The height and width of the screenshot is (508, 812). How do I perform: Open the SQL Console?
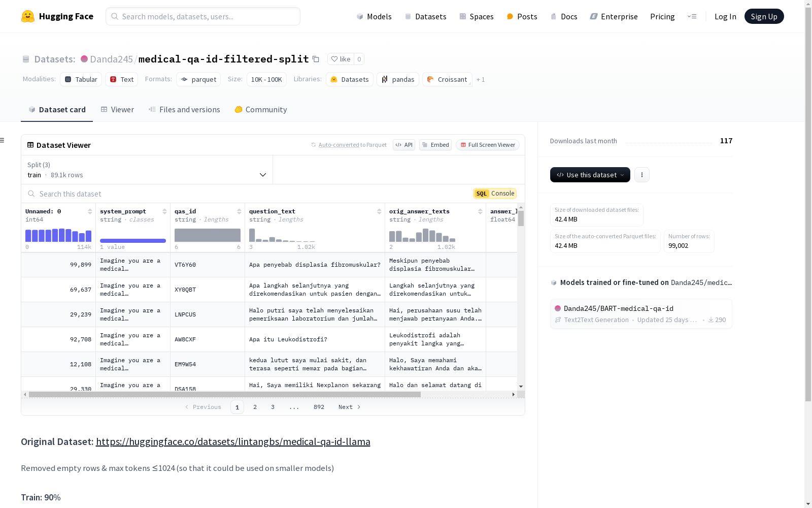pyautogui.click(x=495, y=194)
